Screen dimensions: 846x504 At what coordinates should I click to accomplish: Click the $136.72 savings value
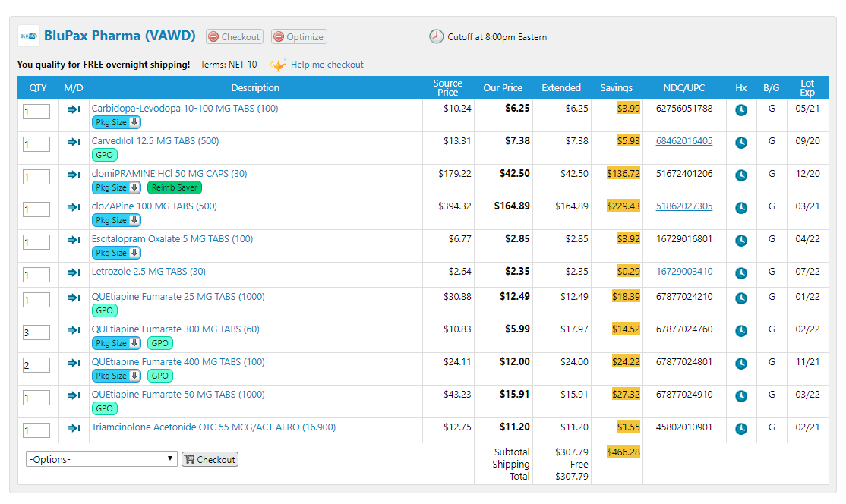click(623, 174)
